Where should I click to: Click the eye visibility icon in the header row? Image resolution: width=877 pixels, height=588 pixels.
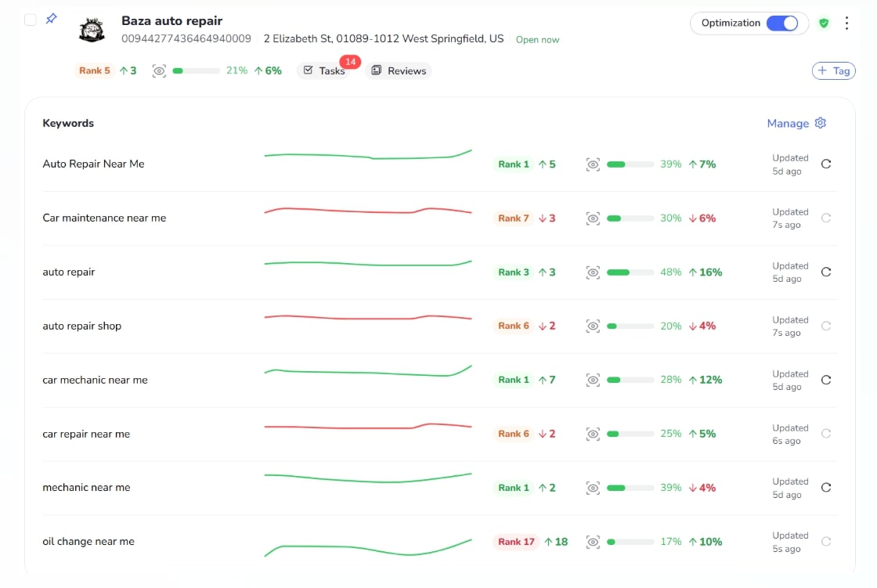[159, 71]
